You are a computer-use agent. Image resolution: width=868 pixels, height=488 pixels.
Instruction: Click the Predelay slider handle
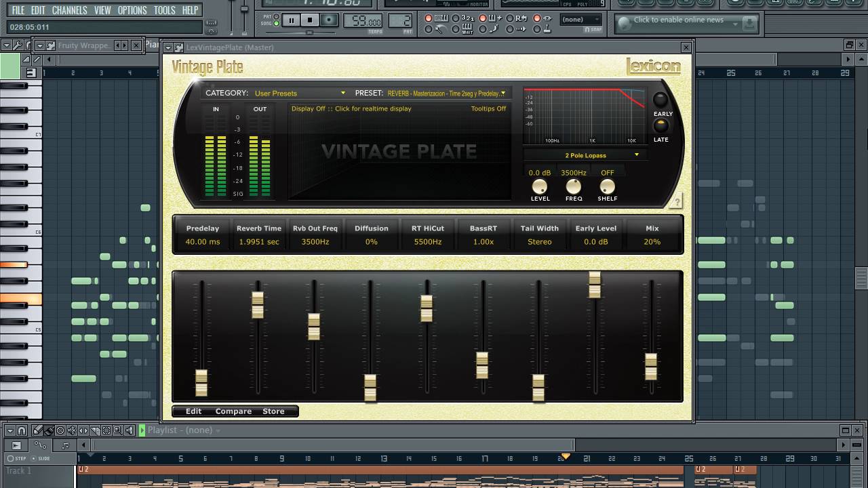(x=201, y=383)
